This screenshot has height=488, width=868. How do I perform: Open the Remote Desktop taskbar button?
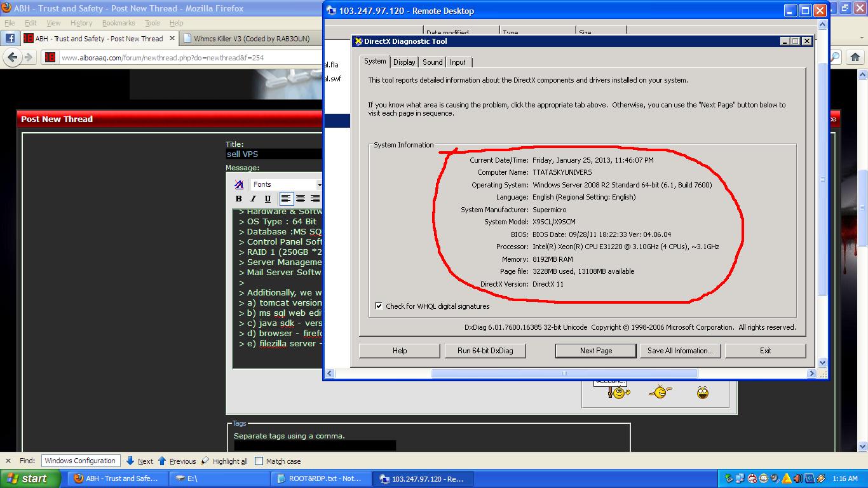click(x=423, y=478)
